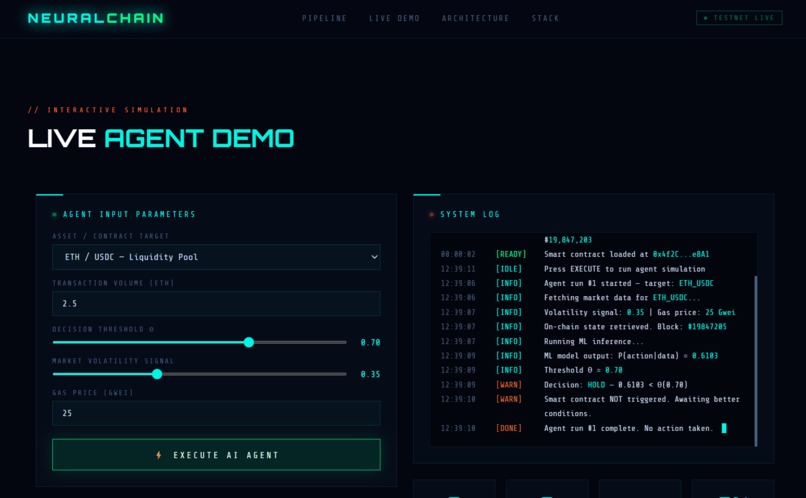Click the Decision Threshold slider handle
This screenshot has width=806, height=498.
tap(249, 342)
